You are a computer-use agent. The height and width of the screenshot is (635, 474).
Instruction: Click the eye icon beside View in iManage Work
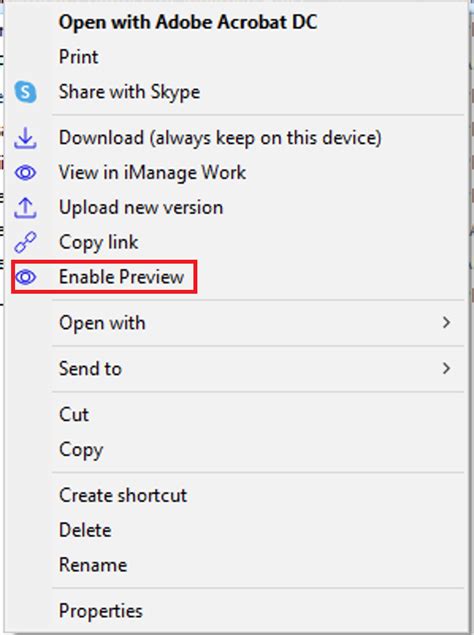point(25,173)
